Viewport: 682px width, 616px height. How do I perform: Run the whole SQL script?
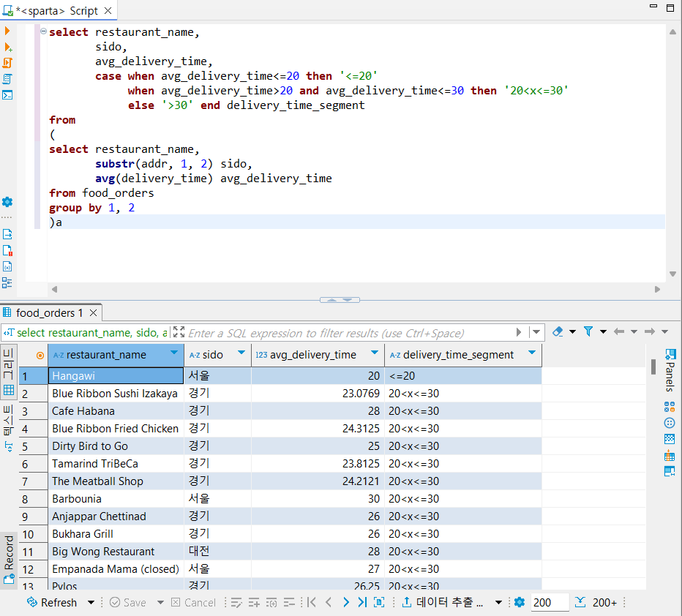(7, 63)
